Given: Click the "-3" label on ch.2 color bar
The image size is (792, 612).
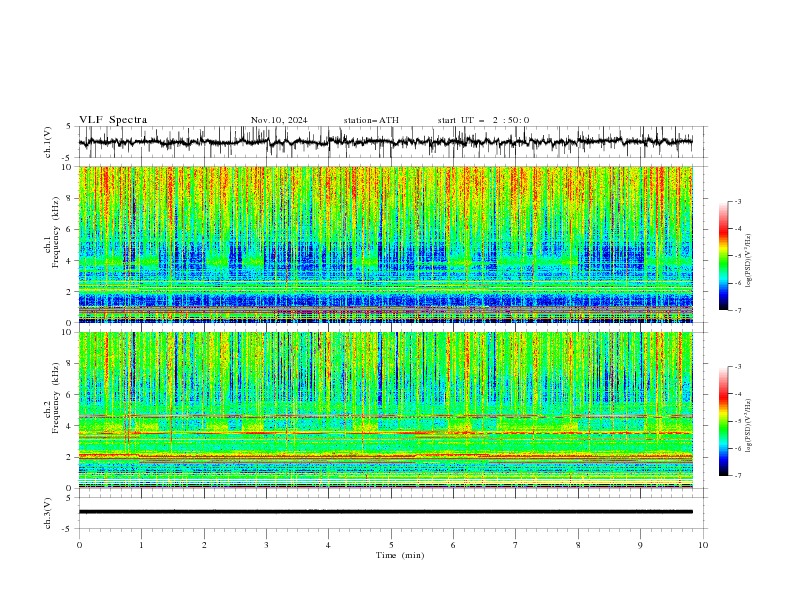Looking at the screenshot, I should click(737, 367).
